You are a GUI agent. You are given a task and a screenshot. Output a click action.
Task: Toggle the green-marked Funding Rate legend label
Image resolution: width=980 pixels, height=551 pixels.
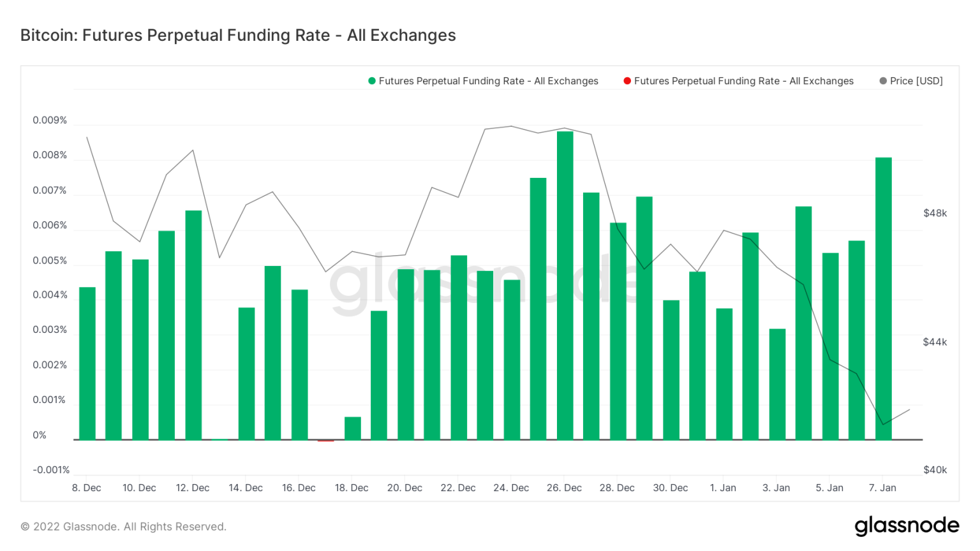(488, 81)
